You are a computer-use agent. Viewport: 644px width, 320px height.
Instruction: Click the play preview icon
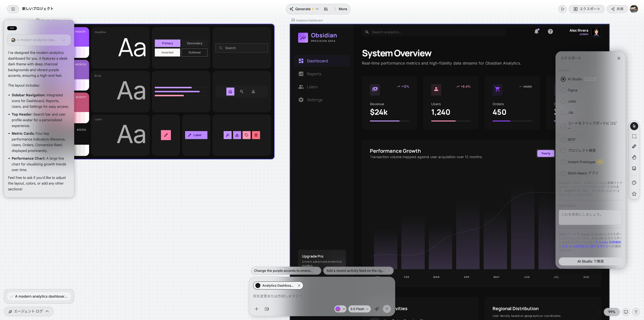562,9
